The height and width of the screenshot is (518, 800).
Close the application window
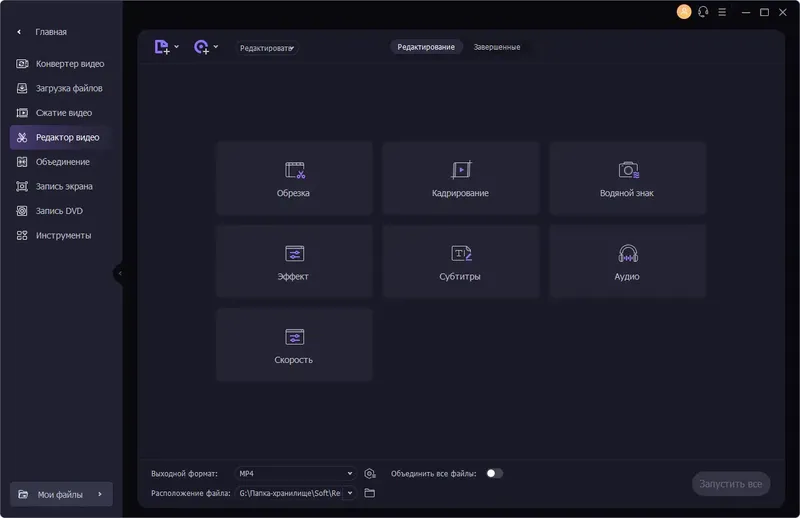[783, 12]
